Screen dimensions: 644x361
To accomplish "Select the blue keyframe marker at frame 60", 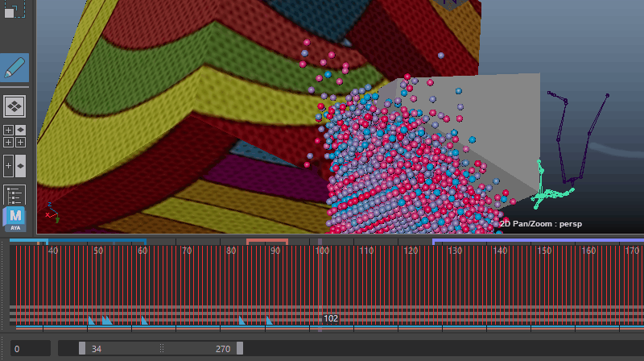I will pos(145,321).
